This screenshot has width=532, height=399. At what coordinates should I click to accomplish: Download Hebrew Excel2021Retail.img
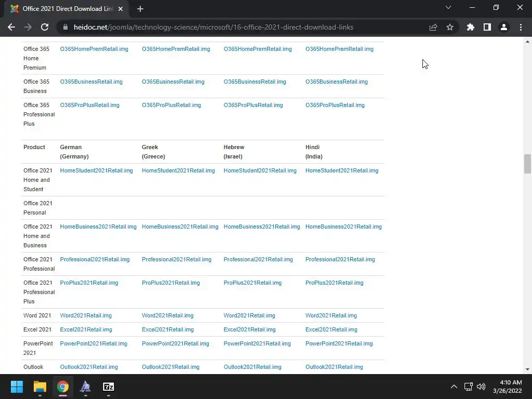point(249,330)
